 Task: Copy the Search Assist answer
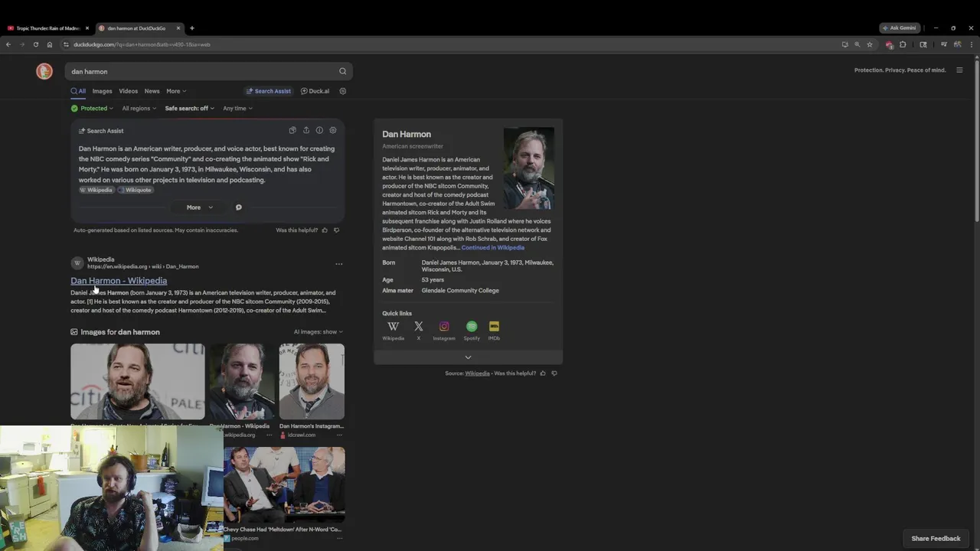(x=292, y=130)
